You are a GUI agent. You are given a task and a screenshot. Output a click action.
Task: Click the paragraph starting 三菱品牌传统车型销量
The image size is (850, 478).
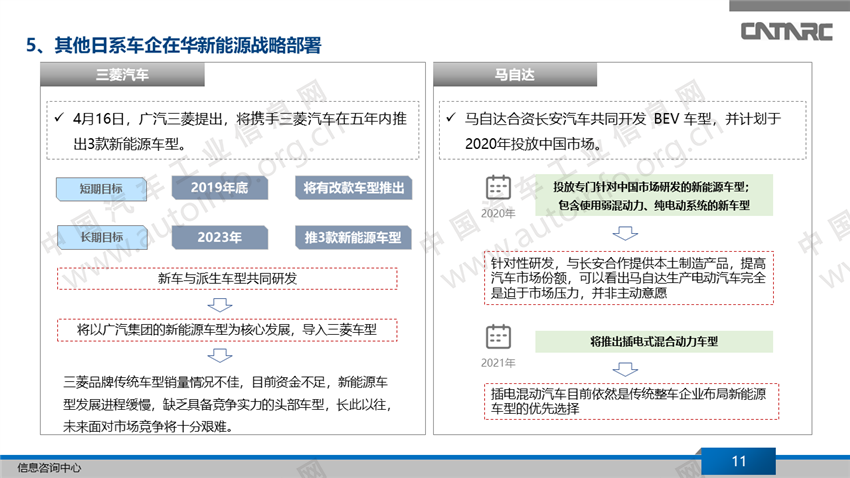[227, 404]
